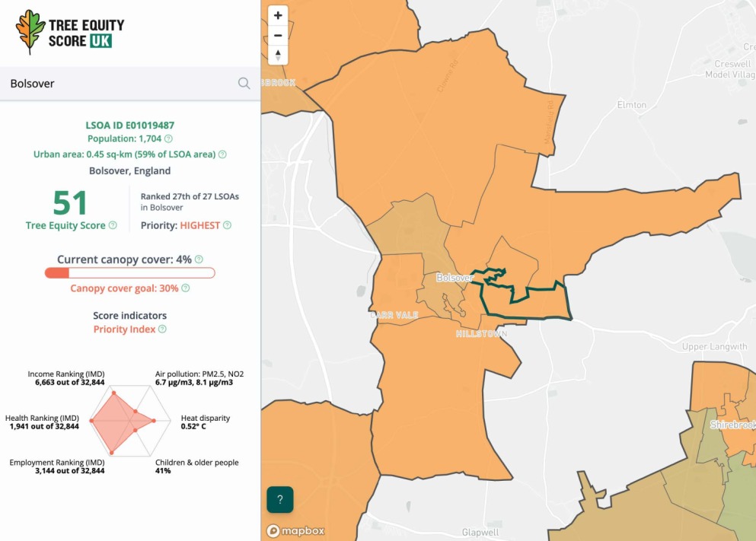Open the Population tooltip question mark
Screen dimensions: 756x541
click(168, 138)
